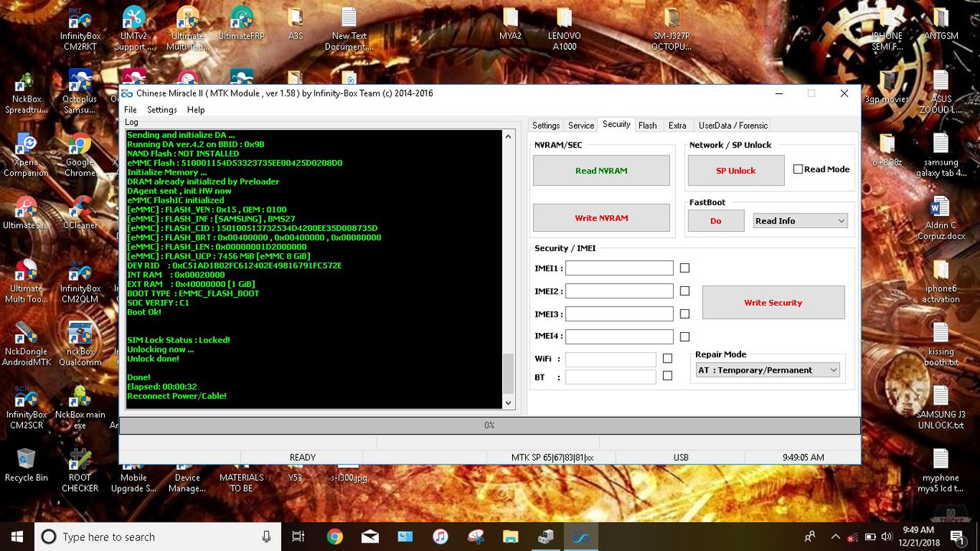Open the Help menu
Image resolution: width=980 pixels, height=551 pixels.
[x=196, y=109]
